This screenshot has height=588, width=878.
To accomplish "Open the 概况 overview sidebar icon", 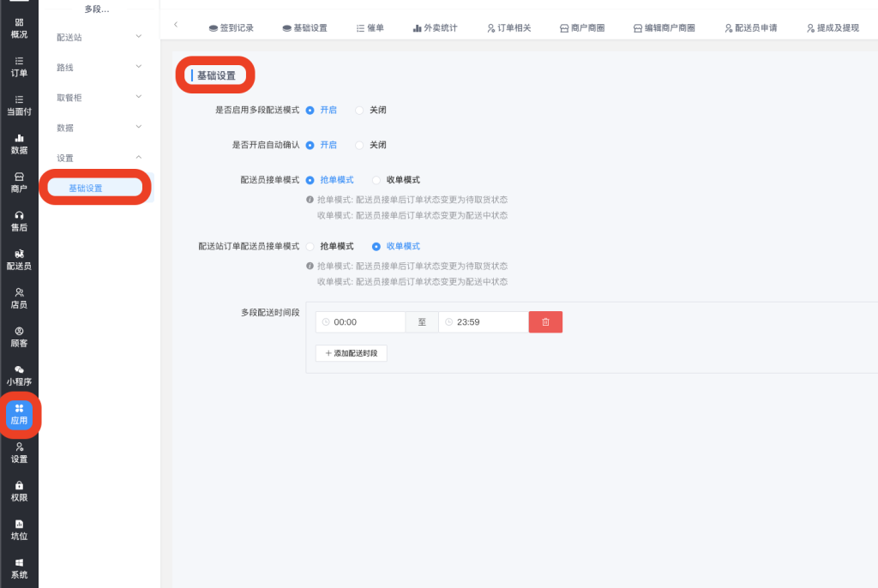I will [x=19, y=28].
